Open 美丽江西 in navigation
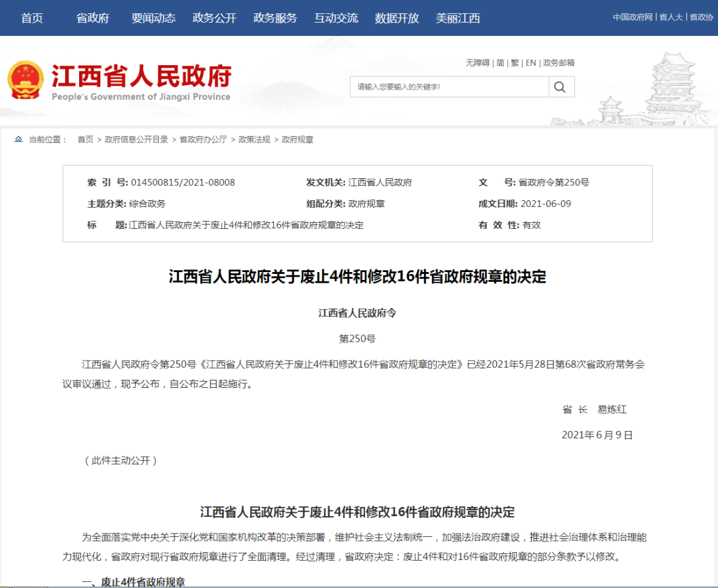This screenshot has height=588, width=718. click(458, 18)
